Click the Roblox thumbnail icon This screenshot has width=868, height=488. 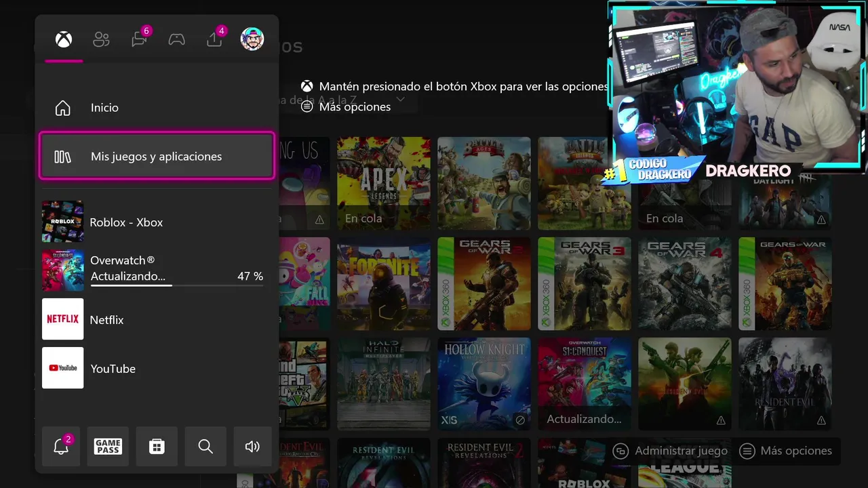pos(63,222)
